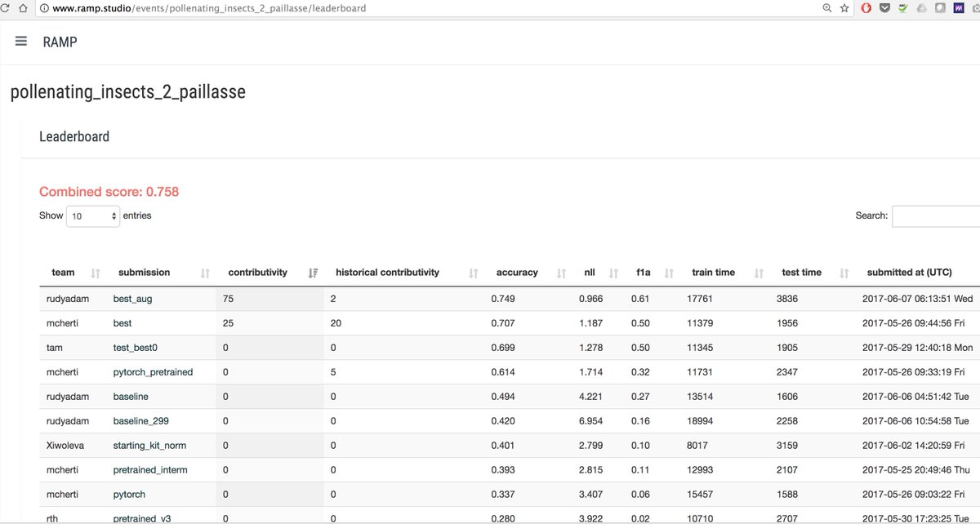Sort table by nll column arrows
980x524 pixels.
(x=615, y=273)
